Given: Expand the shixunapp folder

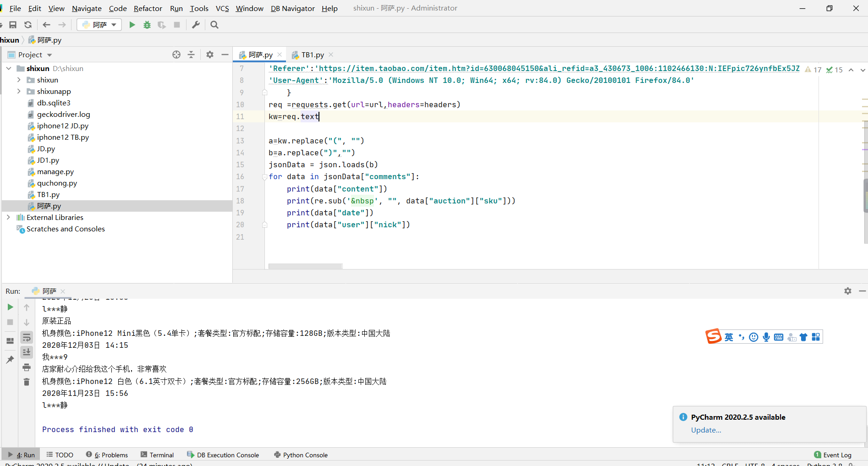Looking at the screenshot, I should point(19,91).
